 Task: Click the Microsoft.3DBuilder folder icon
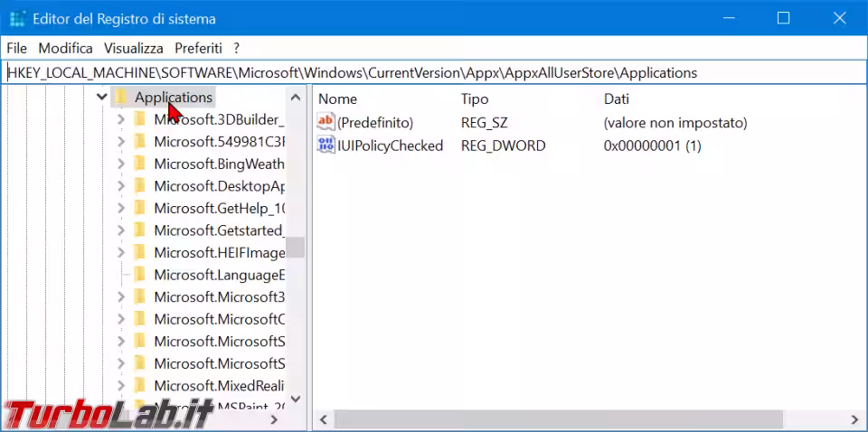[x=139, y=119]
